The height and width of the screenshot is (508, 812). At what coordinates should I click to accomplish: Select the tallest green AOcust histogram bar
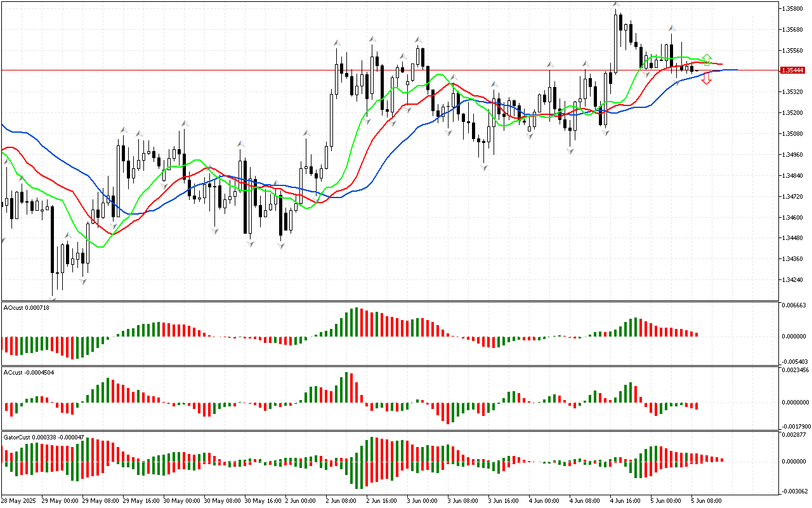[356, 322]
